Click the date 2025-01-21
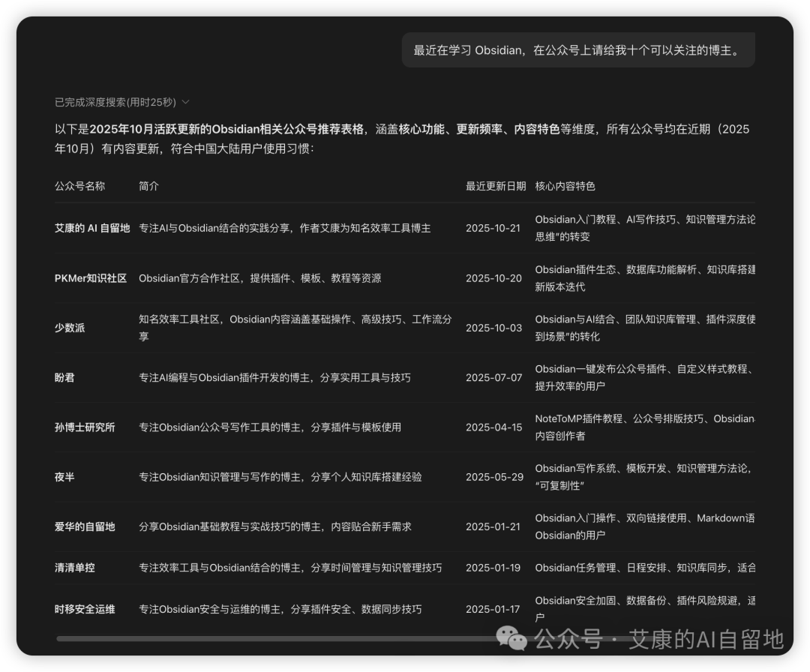 click(x=493, y=526)
